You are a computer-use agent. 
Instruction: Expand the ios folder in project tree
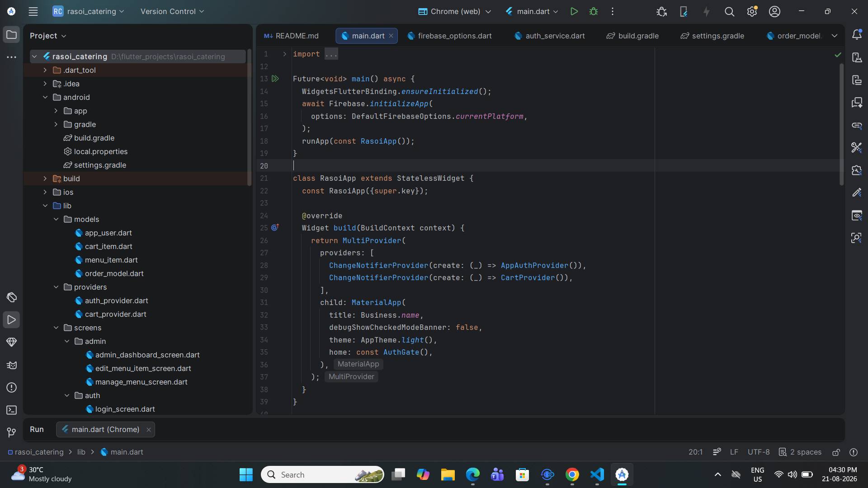pos(45,192)
